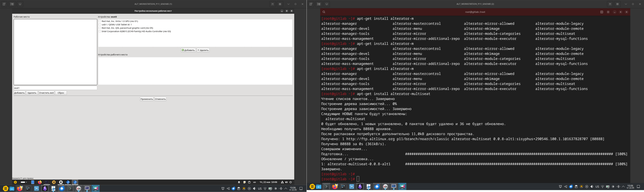This screenshot has width=644, height=192.
Task: Click send-key icon in GNOME (2) viewer header
Action: coord(319,4)
